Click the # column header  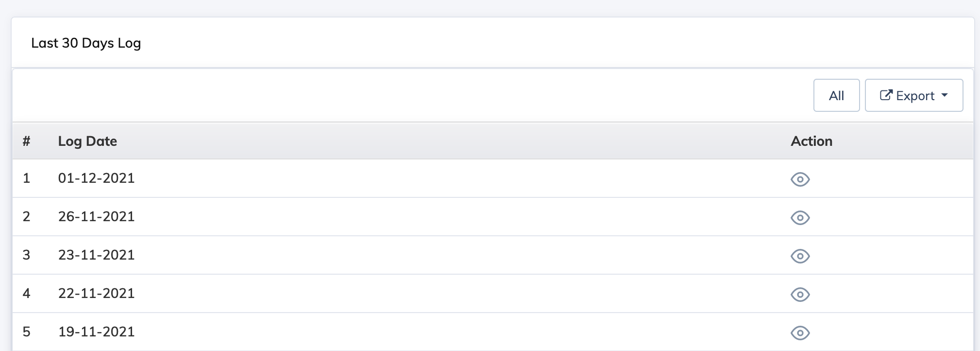(x=26, y=141)
